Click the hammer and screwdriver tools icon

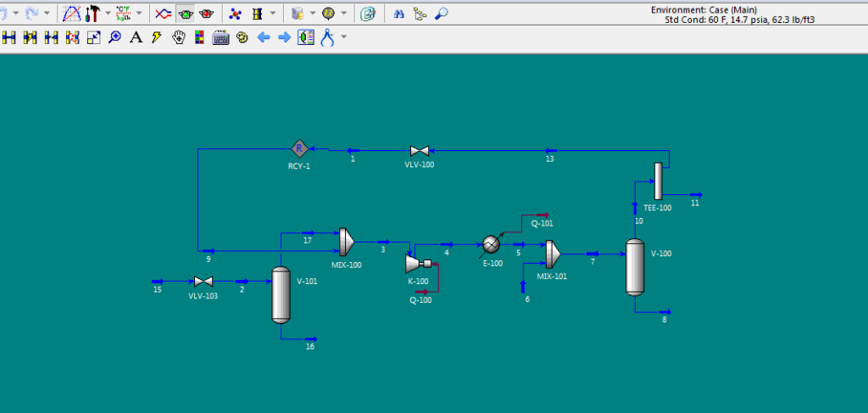pyautogui.click(x=92, y=14)
